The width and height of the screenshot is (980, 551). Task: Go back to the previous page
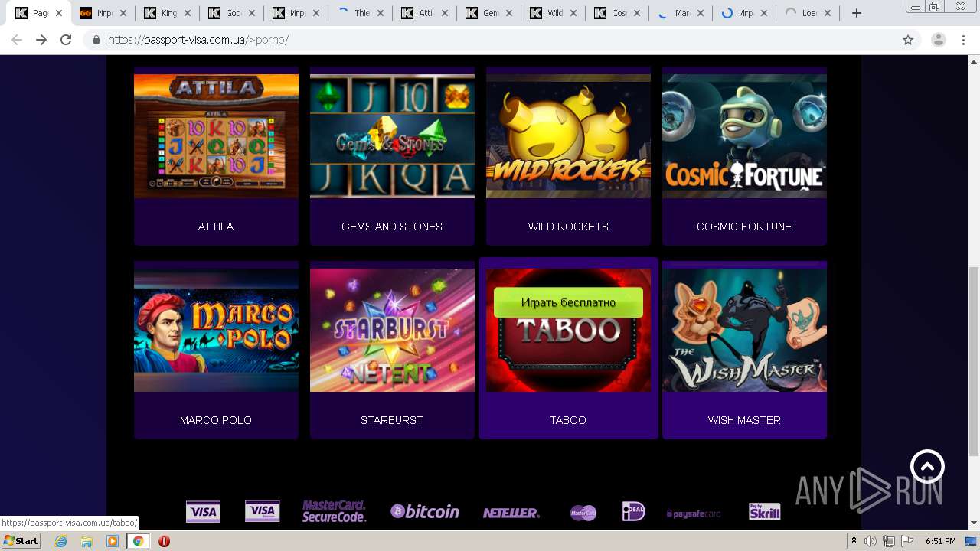coord(17,40)
